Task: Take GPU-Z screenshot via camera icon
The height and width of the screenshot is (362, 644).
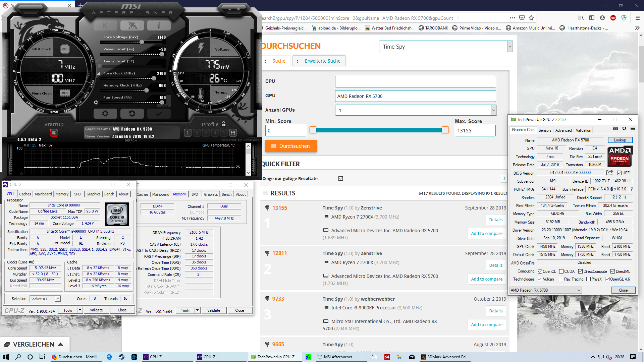Action: click(615, 129)
